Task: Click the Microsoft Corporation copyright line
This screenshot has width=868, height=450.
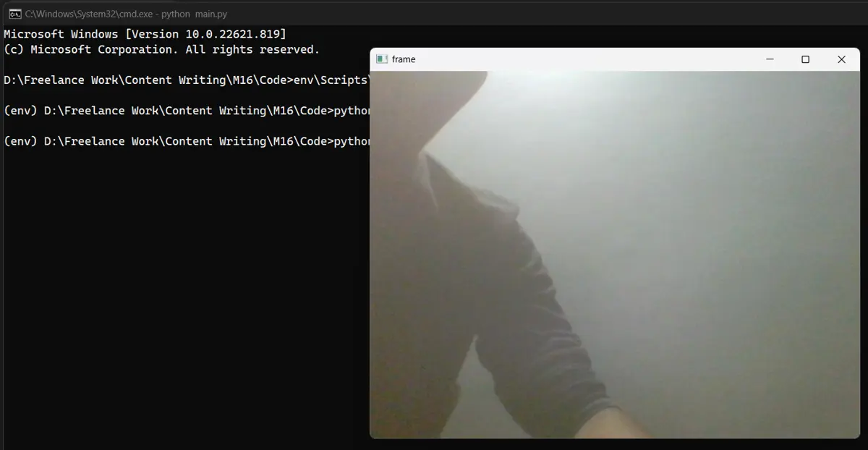Action: click(161, 49)
